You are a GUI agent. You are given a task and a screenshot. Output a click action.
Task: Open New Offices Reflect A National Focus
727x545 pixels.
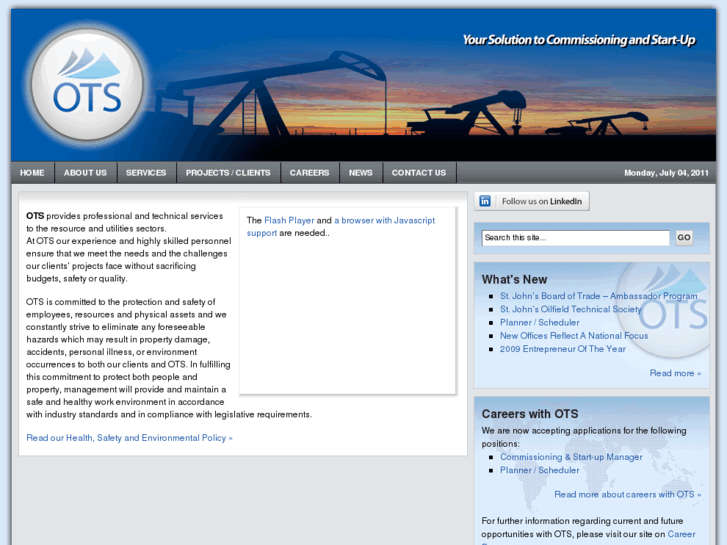click(x=574, y=336)
